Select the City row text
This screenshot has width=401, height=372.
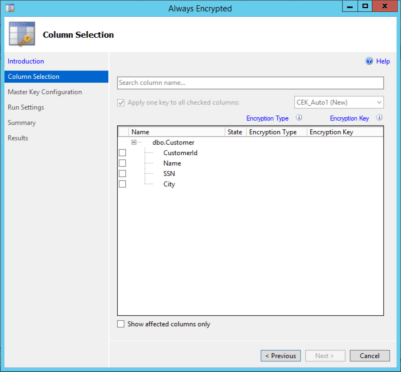[169, 184]
